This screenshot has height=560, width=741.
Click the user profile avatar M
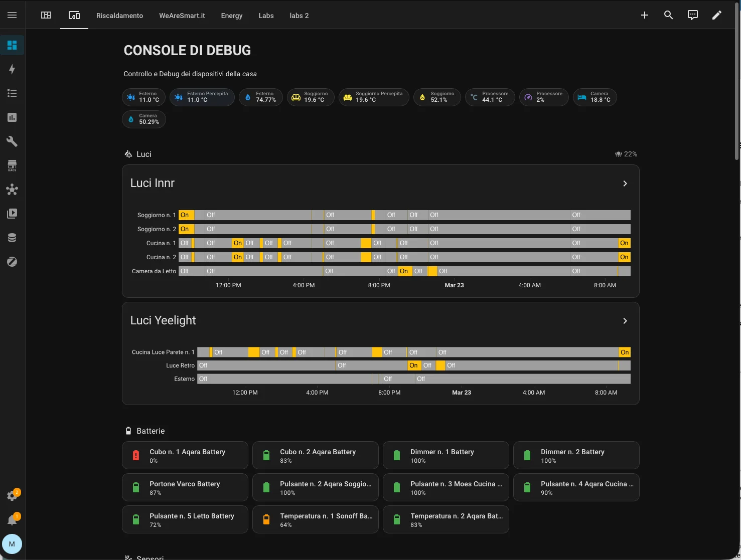pos(12,544)
